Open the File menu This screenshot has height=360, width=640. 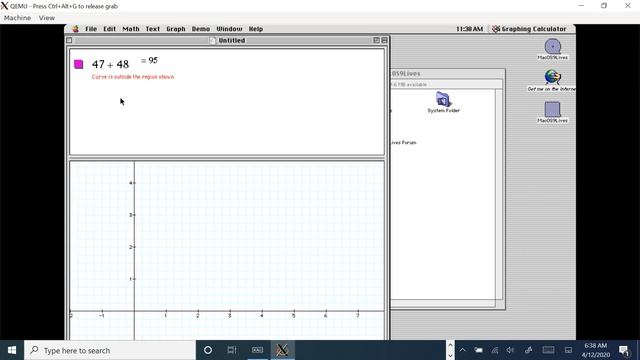[x=91, y=29]
